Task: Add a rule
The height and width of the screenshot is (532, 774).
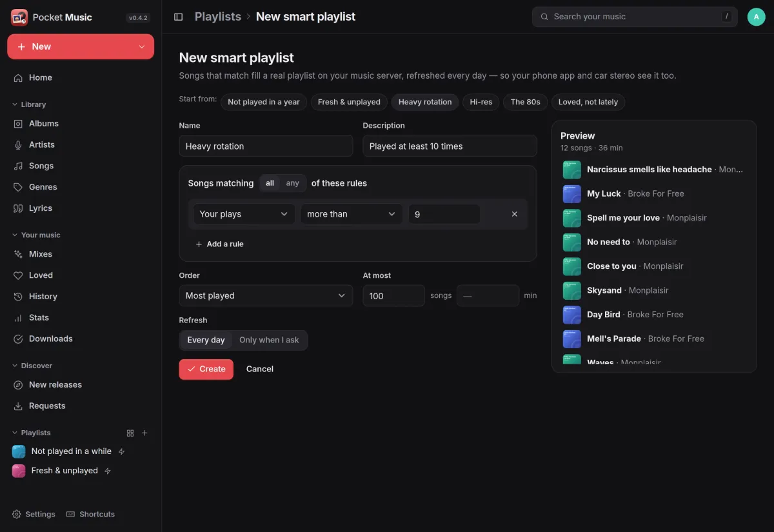Action: pos(219,244)
